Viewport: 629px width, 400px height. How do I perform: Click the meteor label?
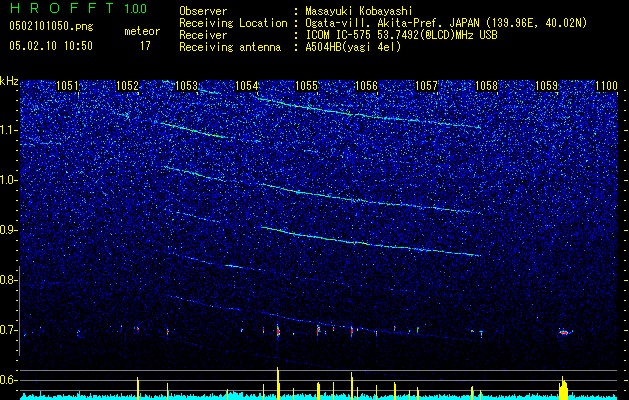click(142, 31)
